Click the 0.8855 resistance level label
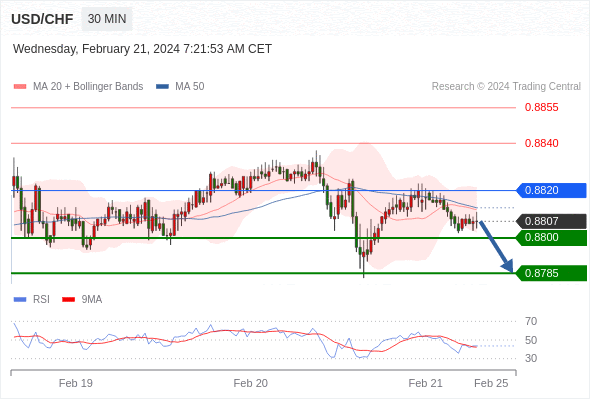 pyautogui.click(x=541, y=108)
